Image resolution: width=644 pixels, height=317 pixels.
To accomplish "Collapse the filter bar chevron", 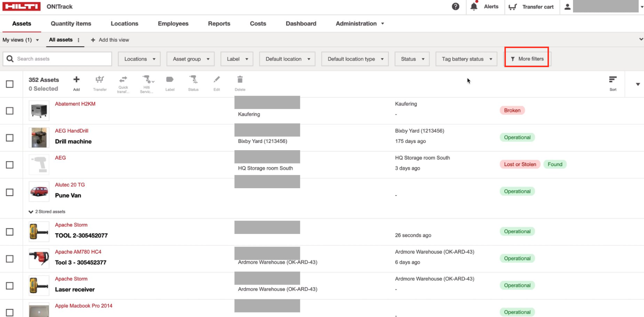I will pyautogui.click(x=641, y=39).
